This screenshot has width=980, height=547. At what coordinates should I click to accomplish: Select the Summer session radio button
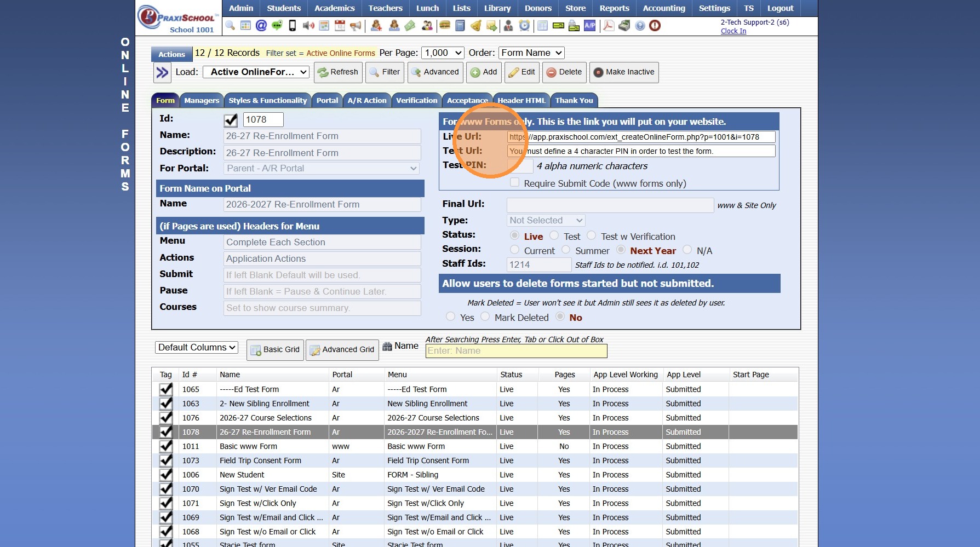point(566,250)
